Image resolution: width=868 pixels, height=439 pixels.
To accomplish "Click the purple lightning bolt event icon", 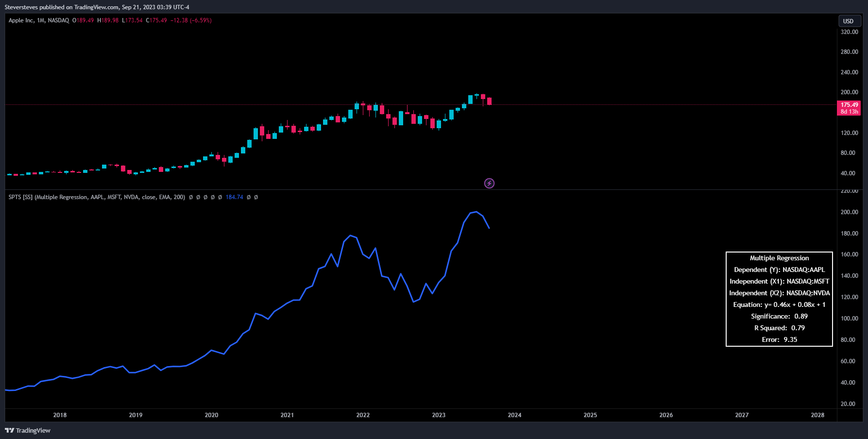I will coord(489,183).
